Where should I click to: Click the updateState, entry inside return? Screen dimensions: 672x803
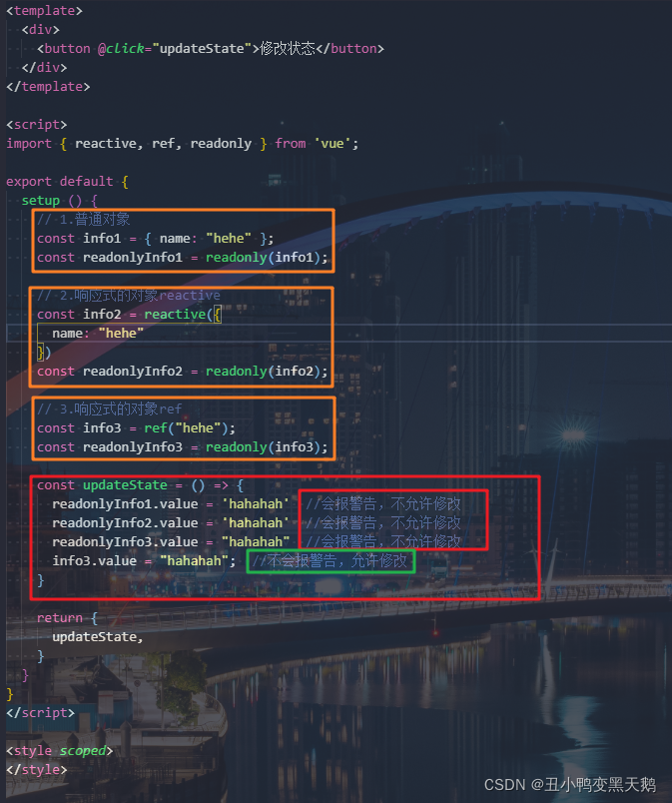(x=98, y=636)
